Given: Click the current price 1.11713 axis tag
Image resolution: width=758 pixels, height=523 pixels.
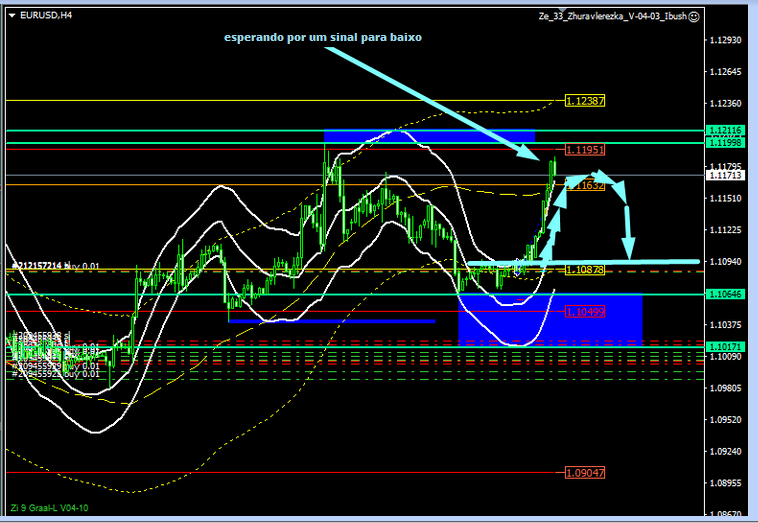Looking at the screenshot, I should [x=724, y=176].
